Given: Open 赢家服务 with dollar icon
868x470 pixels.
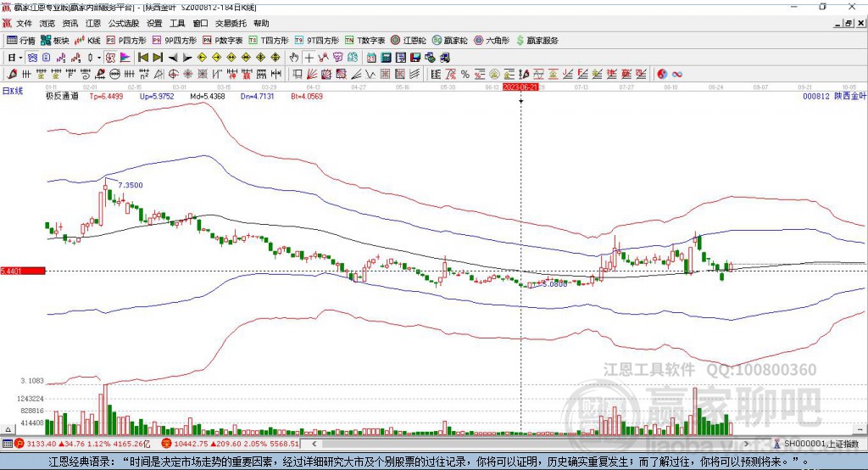Looking at the screenshot, I should 537,41.
